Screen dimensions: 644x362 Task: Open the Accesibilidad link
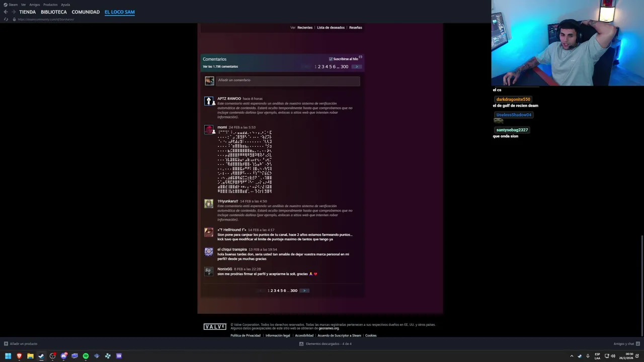[x=304, y=335]
